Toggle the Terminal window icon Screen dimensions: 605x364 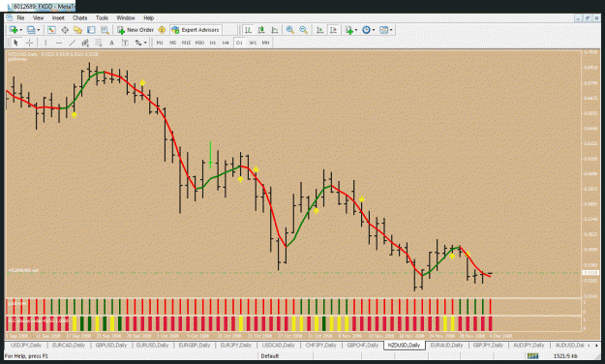[91, 30]
